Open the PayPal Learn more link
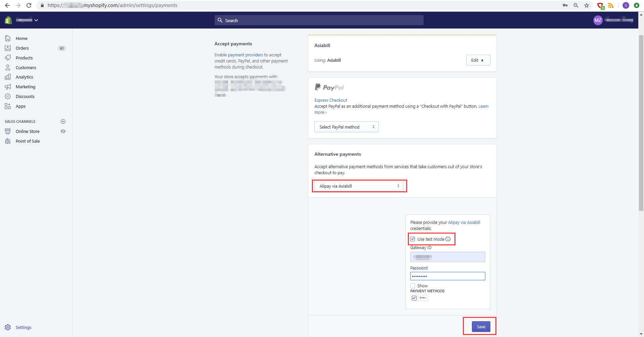Image resolution: width=644 pixels, height=337 pixels. coord(483,106)
